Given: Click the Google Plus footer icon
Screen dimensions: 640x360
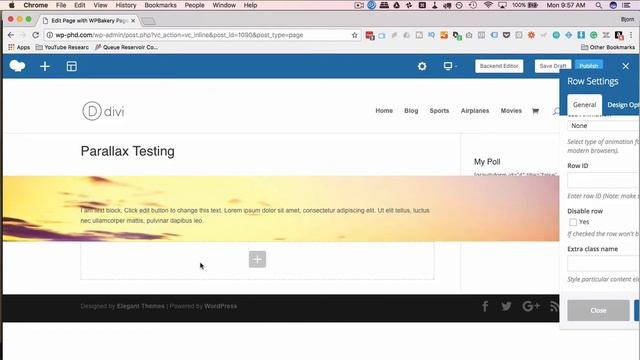Looking at the screenshot, I should [531, 306].
